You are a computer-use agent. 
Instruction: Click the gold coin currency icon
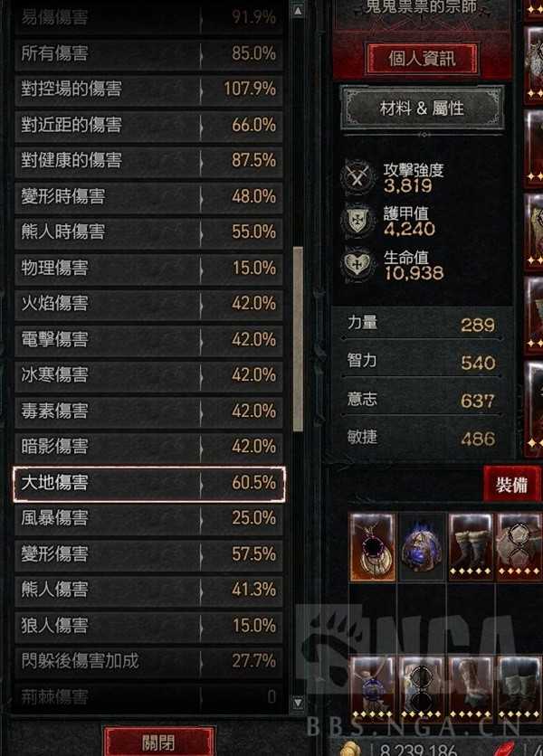(351, 749)
